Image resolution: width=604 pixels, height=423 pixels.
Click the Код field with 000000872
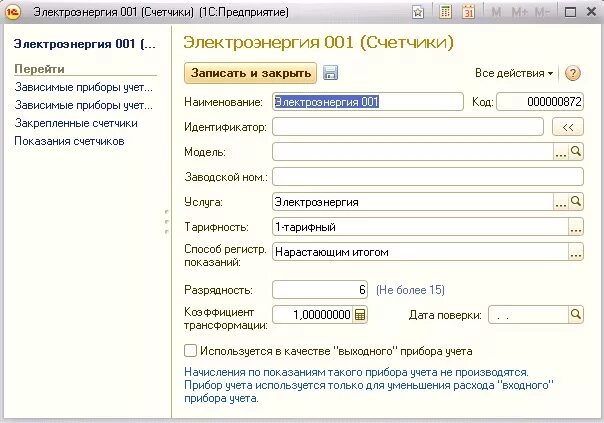click(540, 102)
